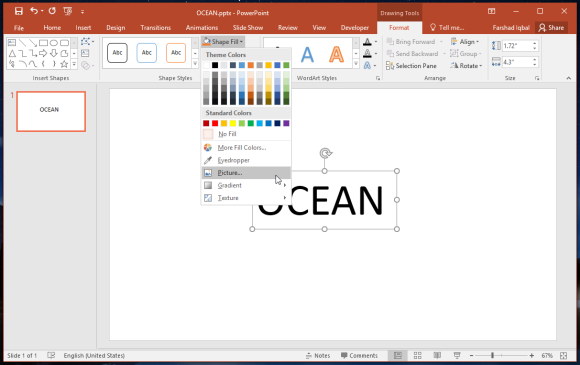This screenshot has height=365, width=580.
Task: Click the Farshad Iqbal account name
Action: tap(511, 28)
